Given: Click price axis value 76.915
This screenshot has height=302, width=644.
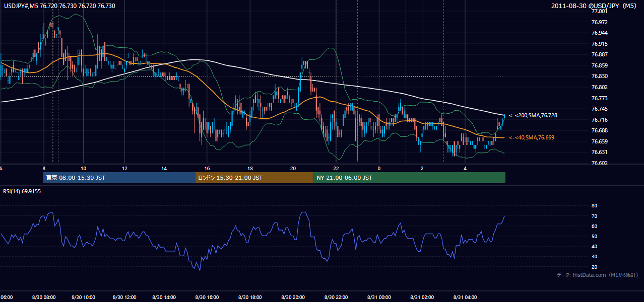Looking at the screenshot, I should tap(600, 44).
